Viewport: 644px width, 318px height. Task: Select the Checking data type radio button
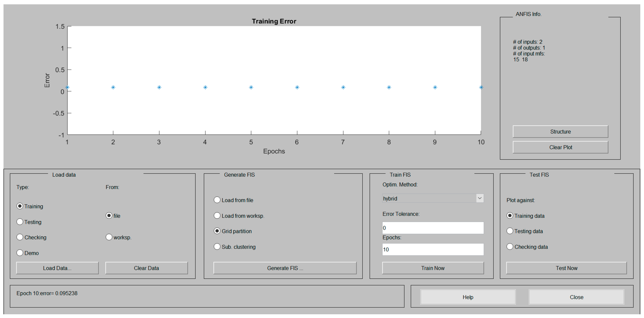(x=20, y=237)
